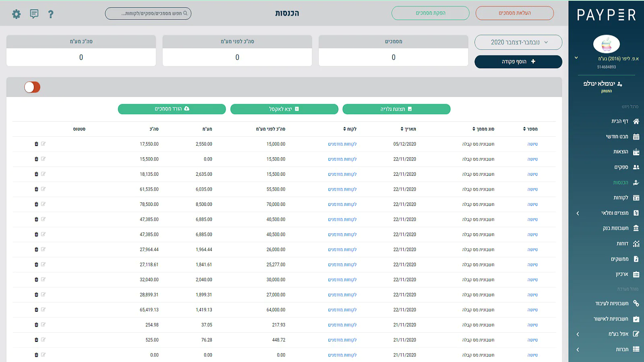Click the העלאת מסמכים upload button
The width and height of the screenshot is (644, 362).
click(514, 13)
